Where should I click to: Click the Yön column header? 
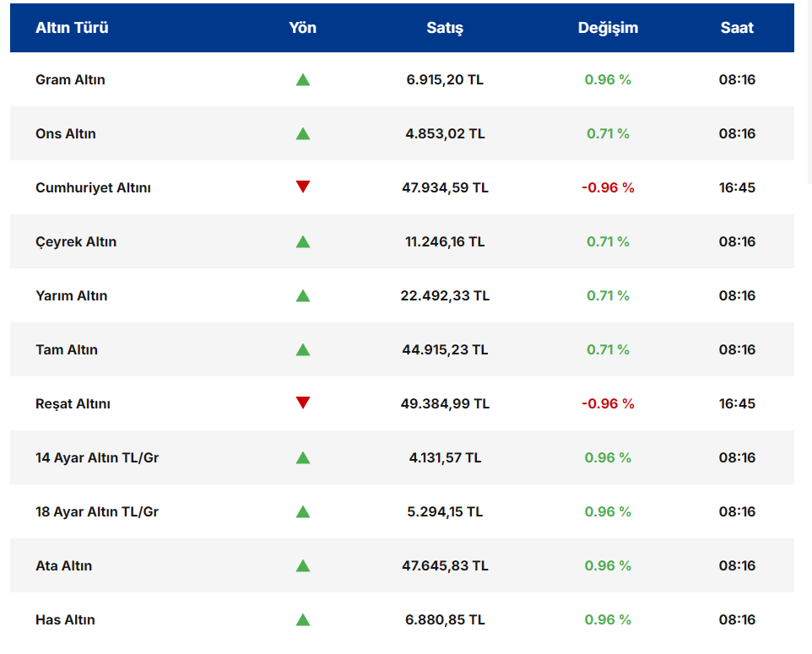[303, 28]
